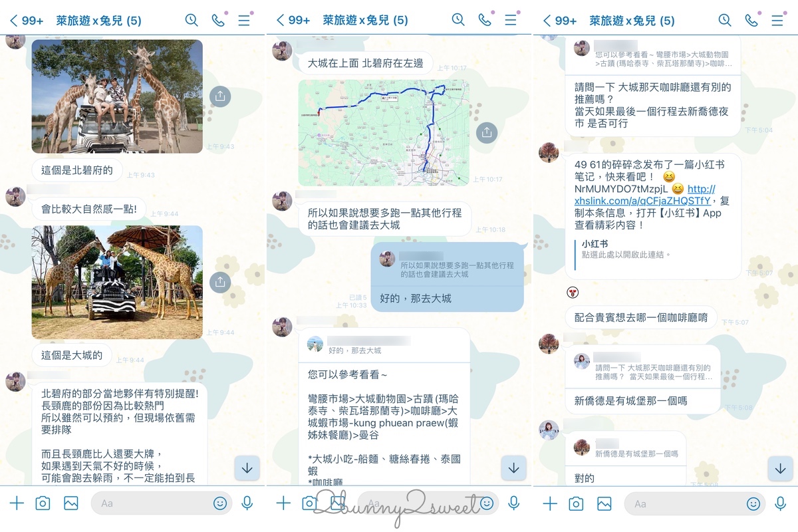Open the emoji picker in right screenshot
This screenshot has height=532, width=798.
753,503
